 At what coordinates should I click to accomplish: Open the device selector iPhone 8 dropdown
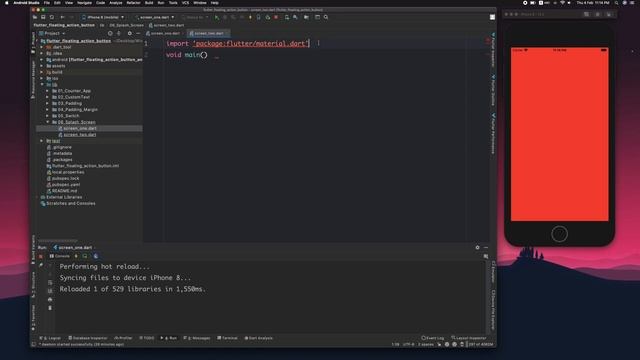103,18
